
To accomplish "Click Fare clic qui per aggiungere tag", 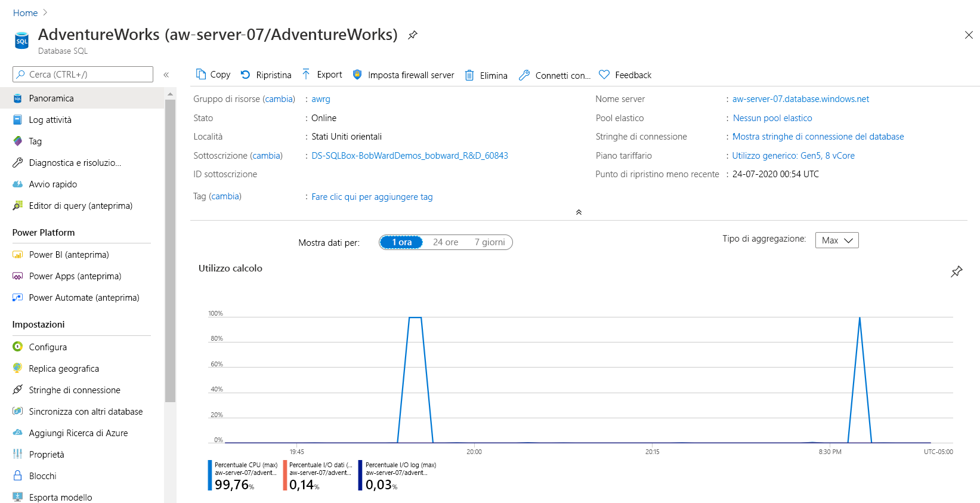I will pos(372,197).
